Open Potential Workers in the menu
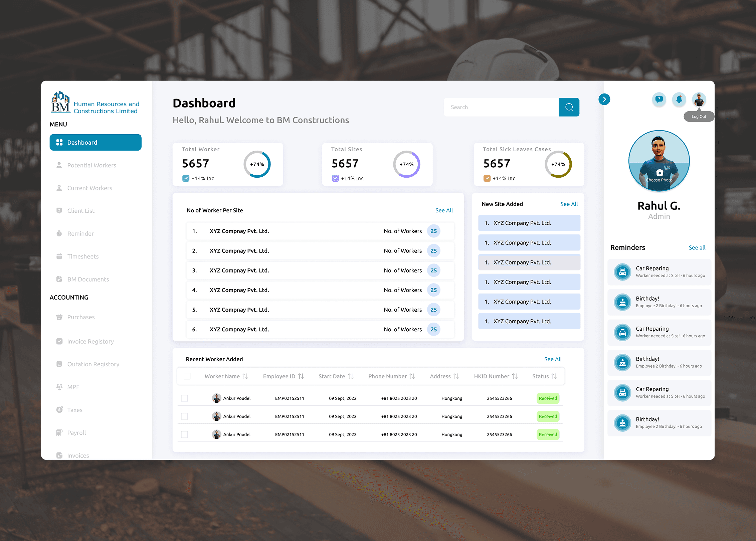This screenshot has width=756, height=541. click(x=91, y=165)
